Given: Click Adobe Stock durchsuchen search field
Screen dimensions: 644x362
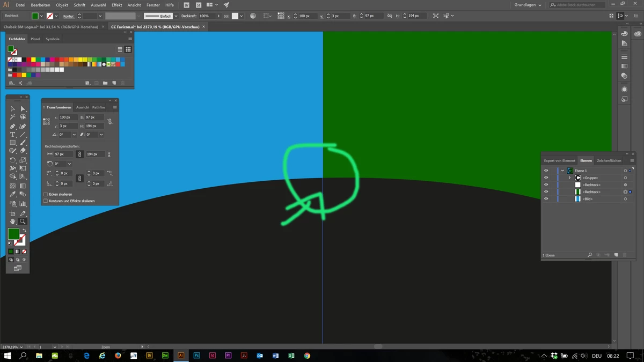Looking at the screenshot, I should [x=578, y=5].
